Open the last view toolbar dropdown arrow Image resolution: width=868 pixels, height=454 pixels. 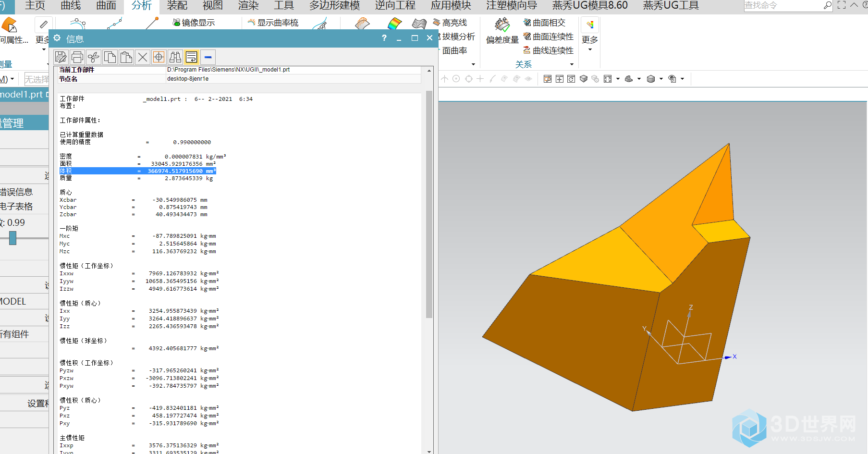point(682,79)
